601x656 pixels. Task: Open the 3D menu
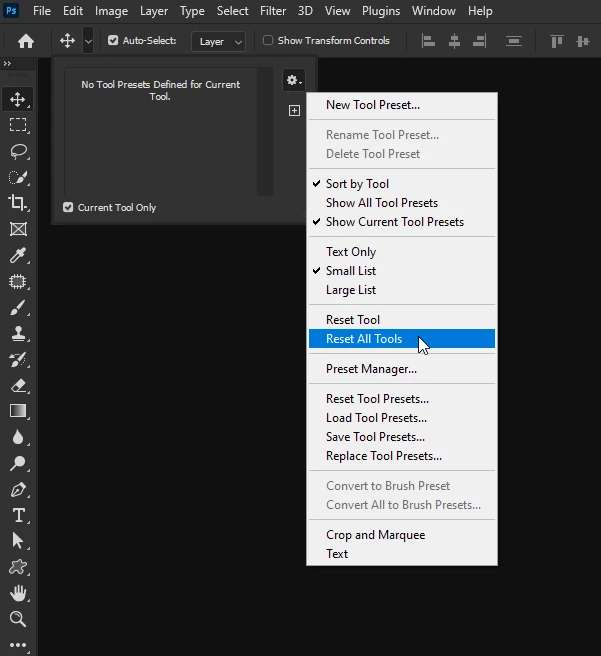click(305, 11)
